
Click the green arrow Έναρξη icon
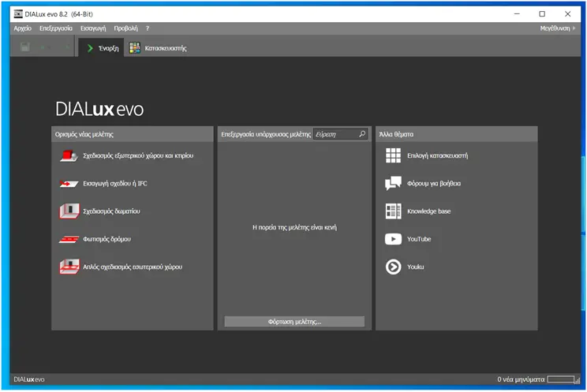(90, 48)
